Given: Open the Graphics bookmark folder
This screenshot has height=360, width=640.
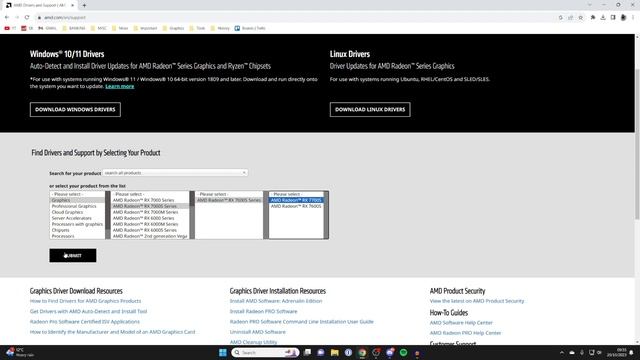Looking at the screenshot, I should pyautogui.click(x=173, y=28).
